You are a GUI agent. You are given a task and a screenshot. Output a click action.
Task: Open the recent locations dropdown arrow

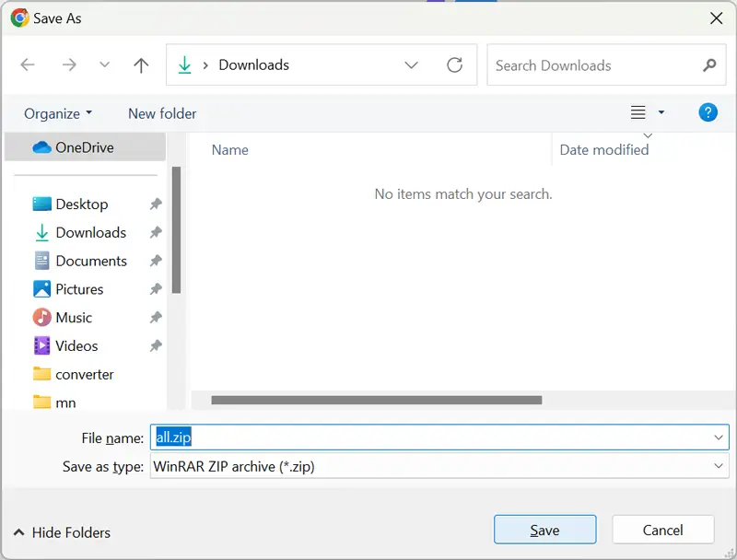104,65
